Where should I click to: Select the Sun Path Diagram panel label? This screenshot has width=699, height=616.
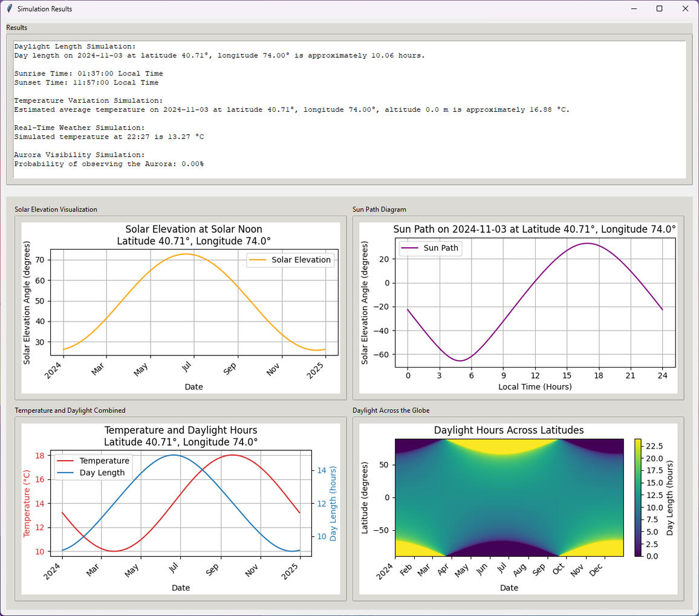pos(379,210)
